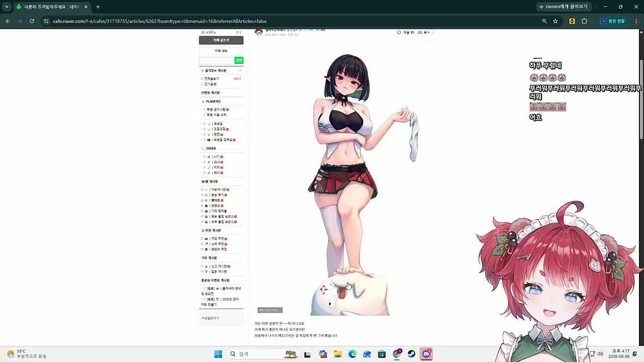Click the zoom magnifier icon in address bar
The image size is (644, 362).
[x=544, y=21]
